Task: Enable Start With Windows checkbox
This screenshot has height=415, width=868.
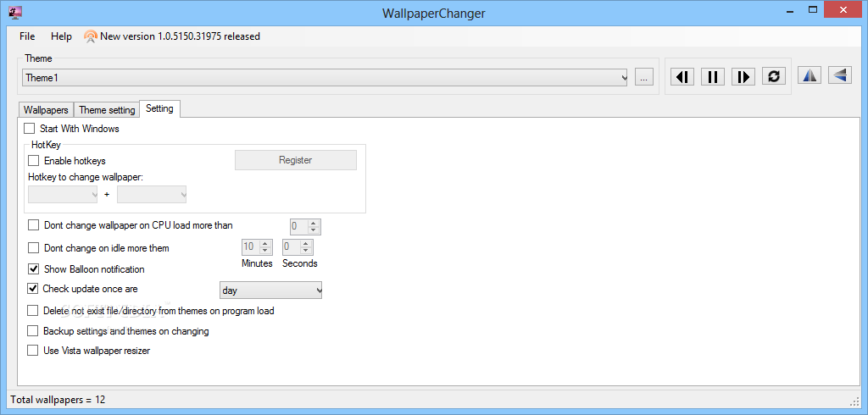Action: click(x=30, y=129)
